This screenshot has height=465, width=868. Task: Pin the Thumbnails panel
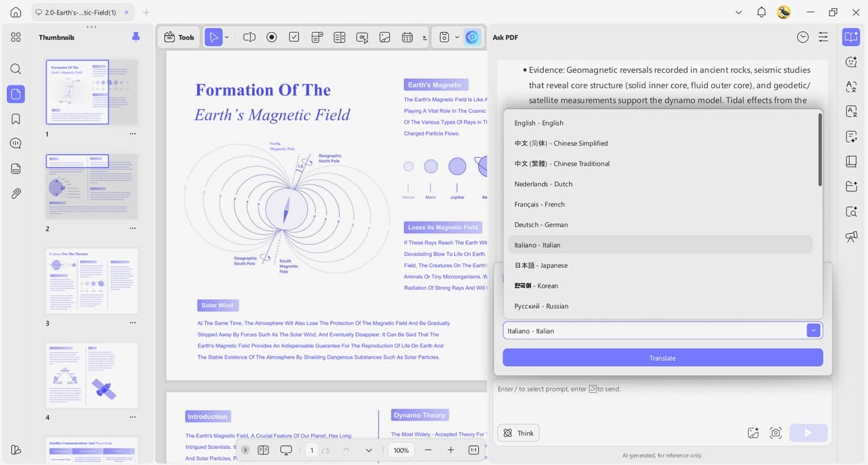(x=136, y=37)
